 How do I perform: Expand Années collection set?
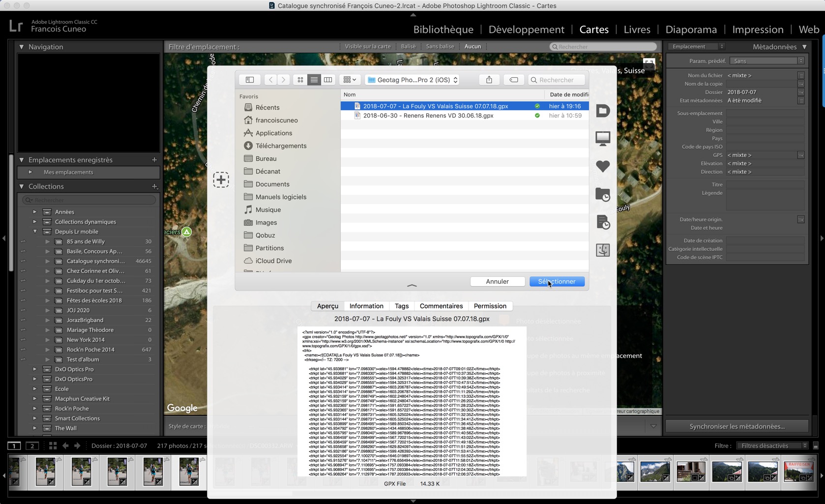tap(35, 212)
